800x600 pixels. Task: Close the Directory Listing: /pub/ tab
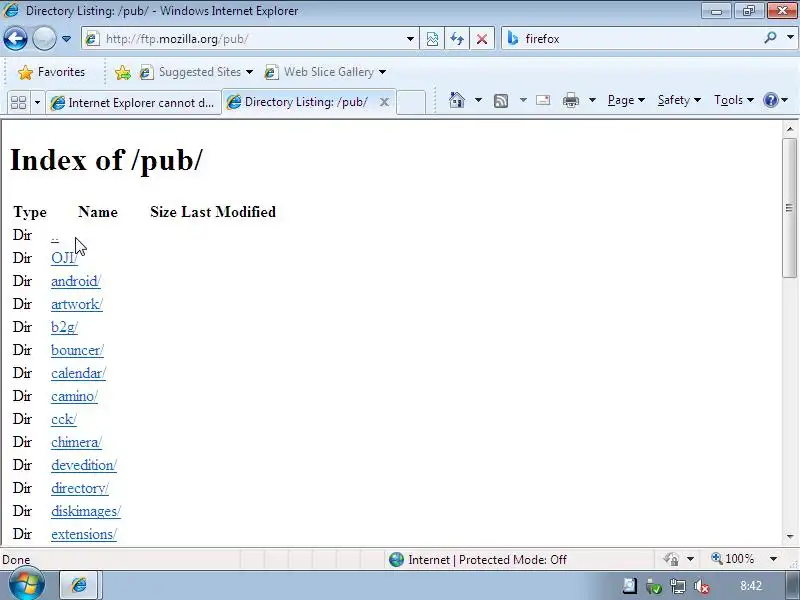click(384, 102)
